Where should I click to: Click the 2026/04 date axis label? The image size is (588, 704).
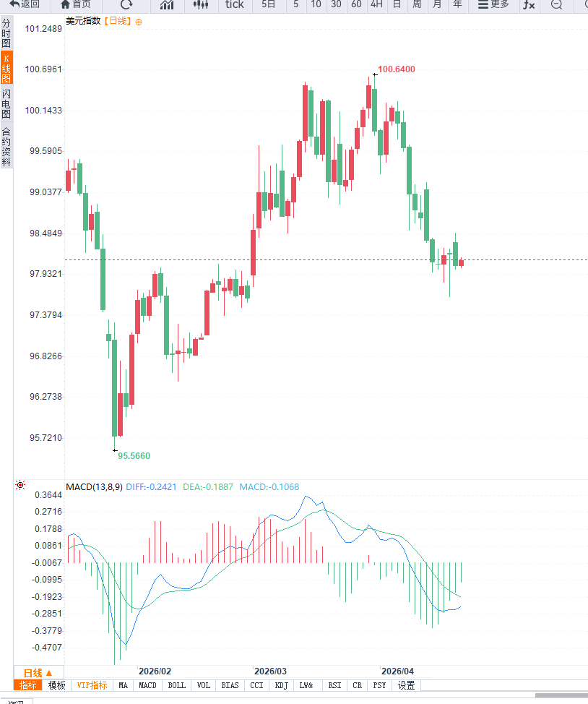[x=398, y=671]
